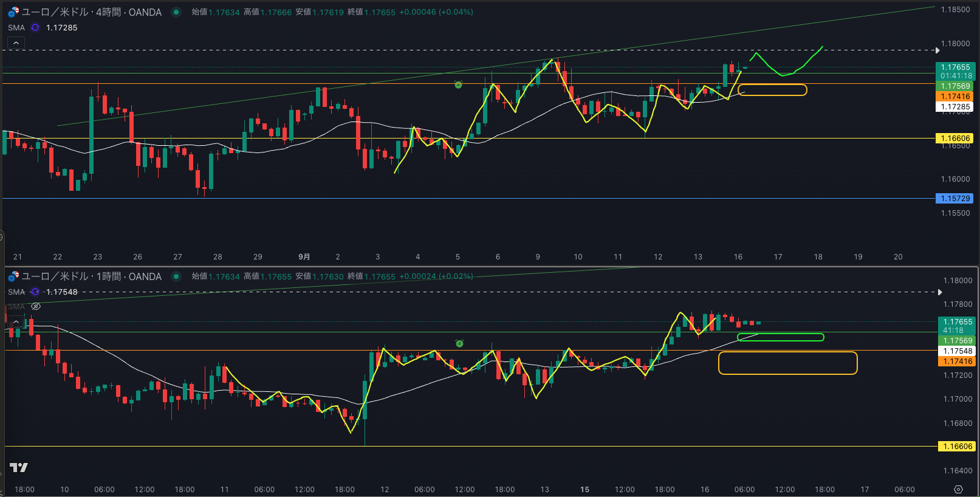Open symbol title ユーロ/米ドル 4時間 OANDA

(x=92, y=12)
